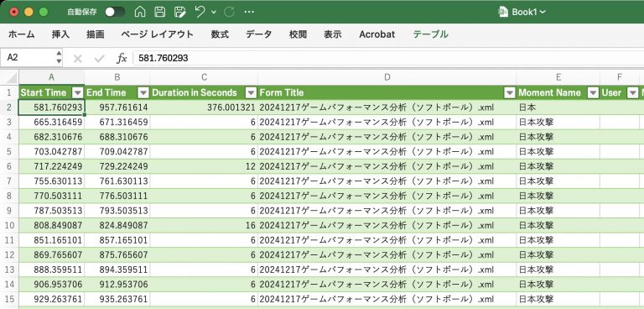Screen dimensions: 644x309
Task: Click the Save floppy disk icon
Action: [x=160, y=12]
